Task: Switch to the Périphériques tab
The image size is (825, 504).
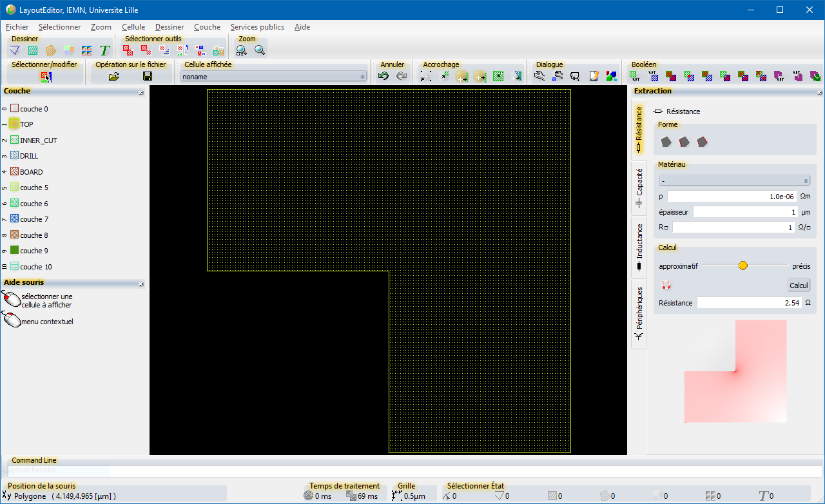Action: [639, 315]
